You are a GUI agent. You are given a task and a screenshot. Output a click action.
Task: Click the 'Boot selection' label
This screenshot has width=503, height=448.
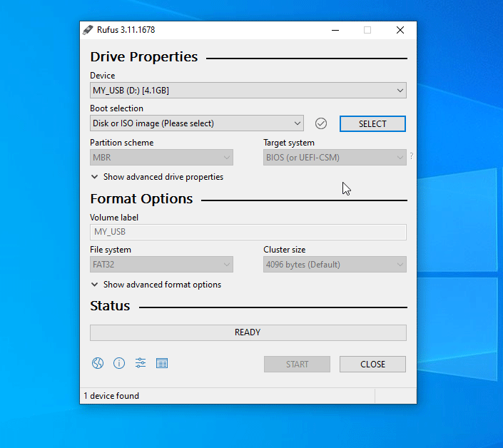[x=116, y=108]
